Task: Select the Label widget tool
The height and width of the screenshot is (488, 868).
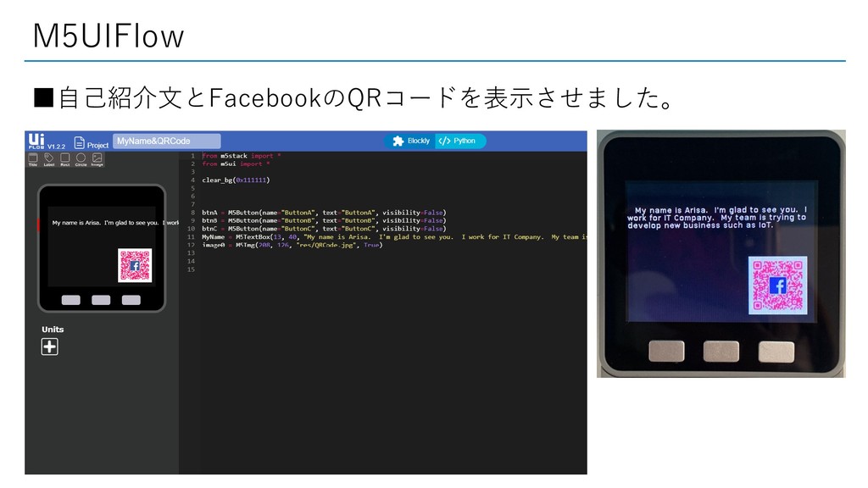Action: tap(49, 159)
